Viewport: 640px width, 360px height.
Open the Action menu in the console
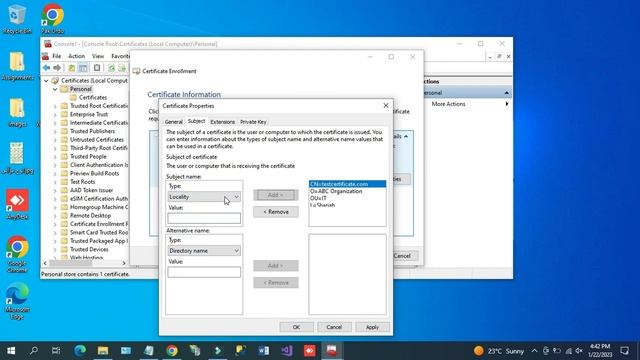click(76, 56)
